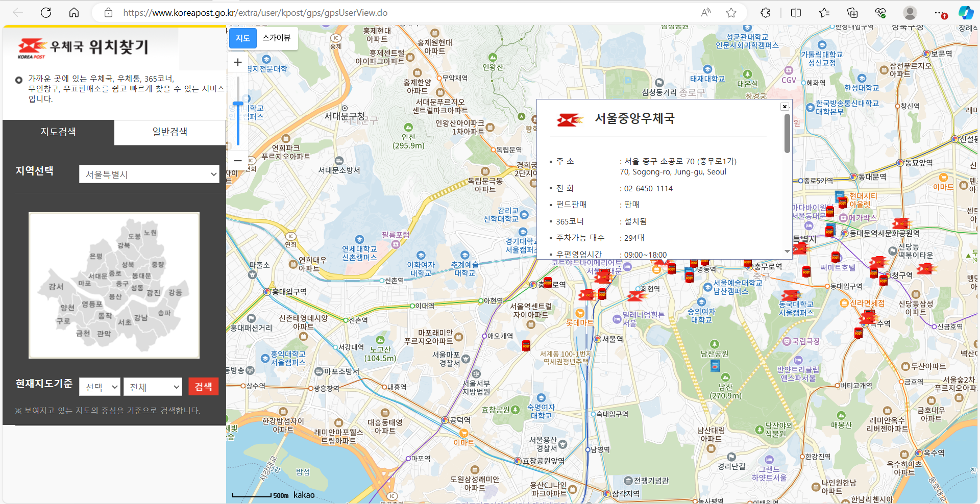Refresh the Korea Post page
Viewport: 980px width, 504px height.
46,13
